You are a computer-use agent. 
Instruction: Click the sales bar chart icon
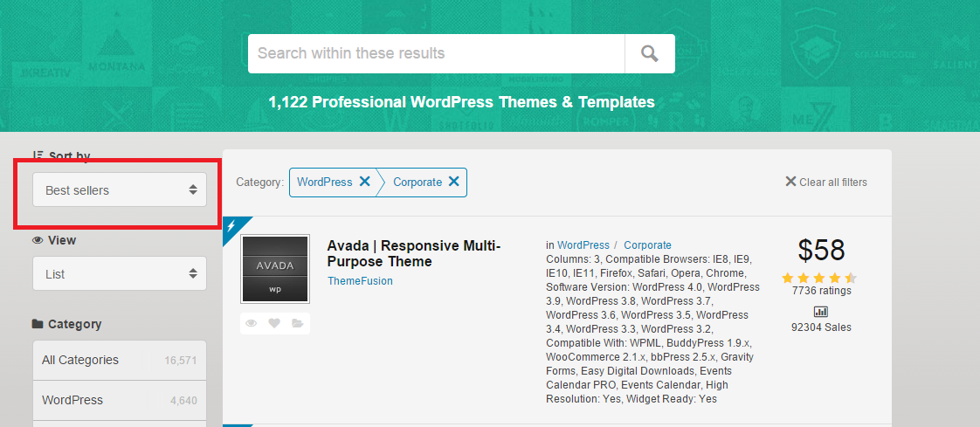tap(820, 312)
